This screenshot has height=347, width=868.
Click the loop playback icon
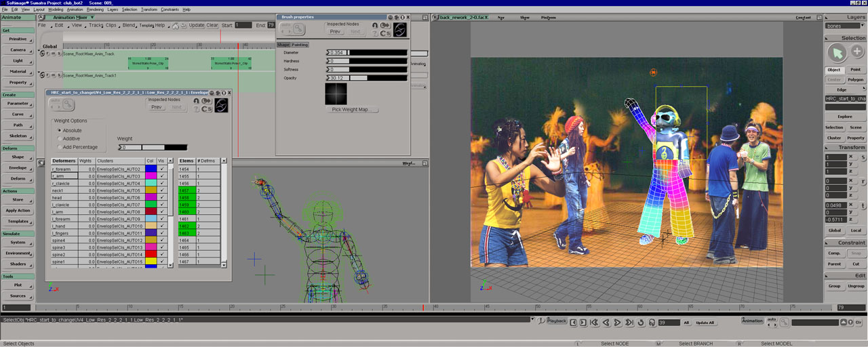pyautogui.click(x=641, y=323)
